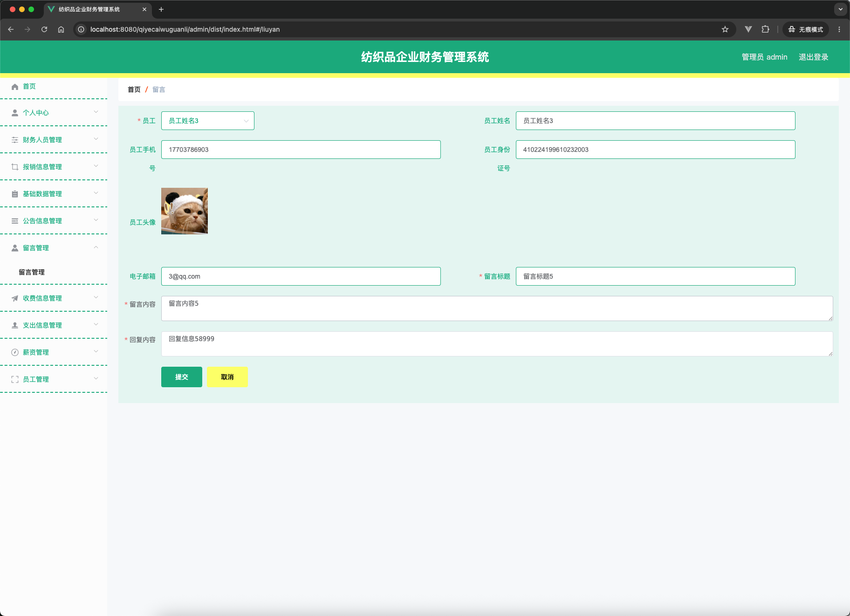The width and height of the screenshot is (850, 616).
Task: Open a new browser tab with plus
Action: pyautogui.click(x=161, y=9)
